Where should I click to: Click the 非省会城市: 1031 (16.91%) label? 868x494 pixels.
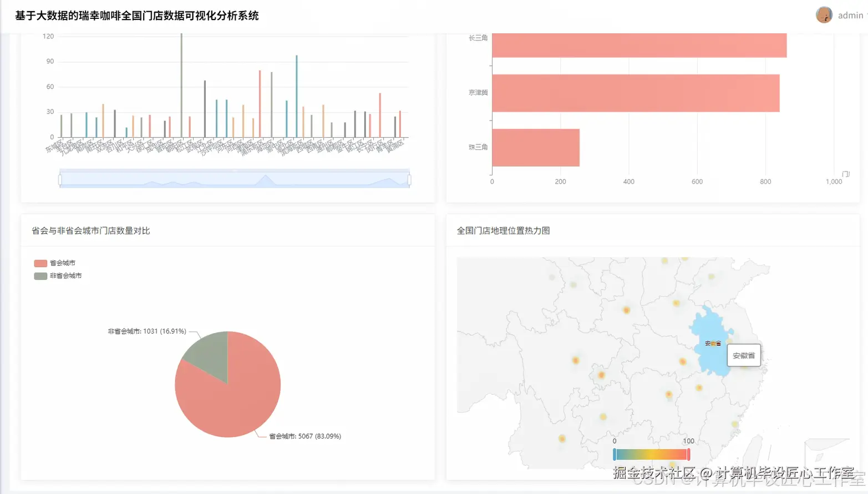pos(147,331)
